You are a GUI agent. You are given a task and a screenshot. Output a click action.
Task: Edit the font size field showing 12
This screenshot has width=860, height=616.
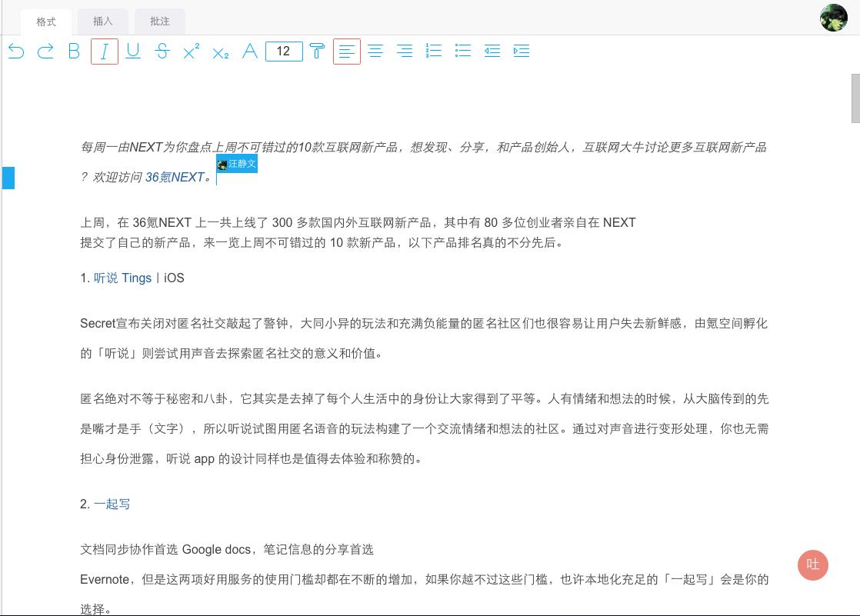[284, 52]
